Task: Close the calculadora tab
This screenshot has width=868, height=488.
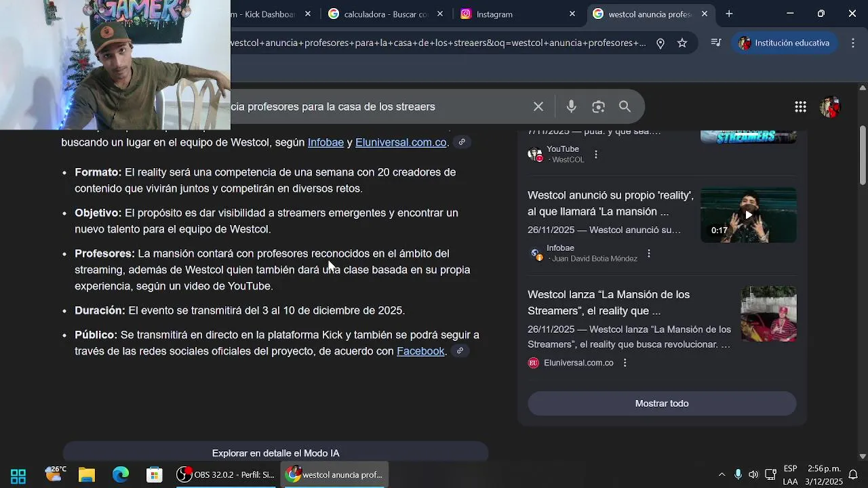Action: (x=440, y=14)
